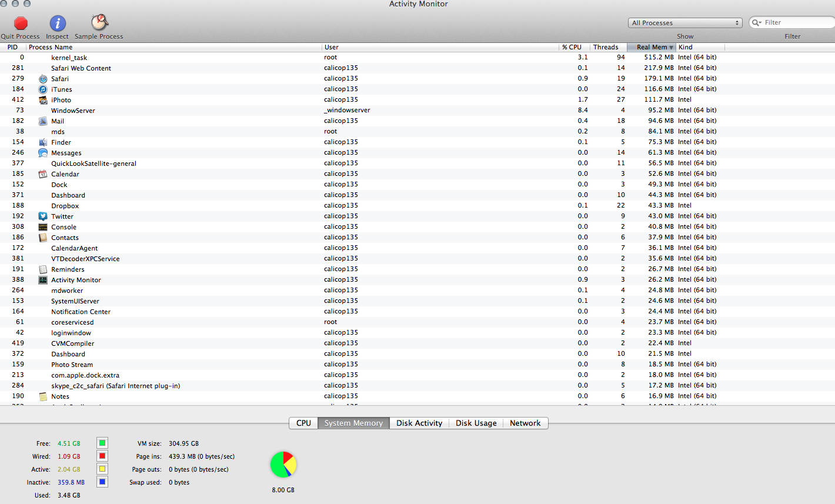Switch to the CPU tab
835x504 pixels.
tap(303, 423)
